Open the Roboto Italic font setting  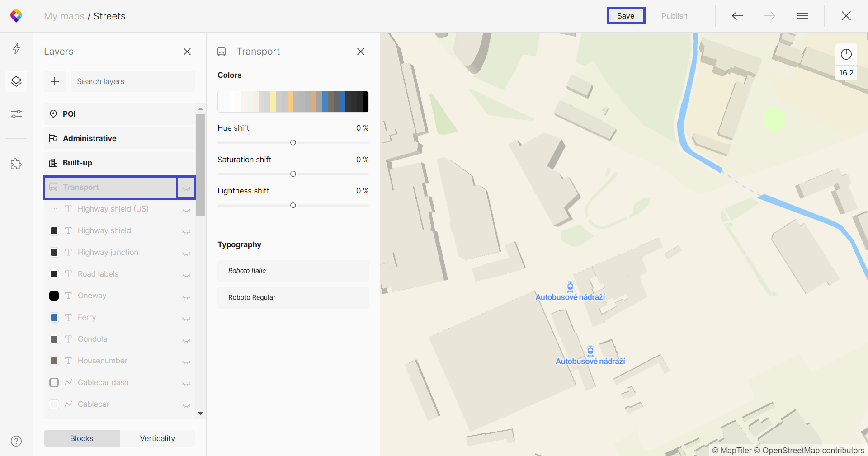pyautogui.click(x=293, y=271)
